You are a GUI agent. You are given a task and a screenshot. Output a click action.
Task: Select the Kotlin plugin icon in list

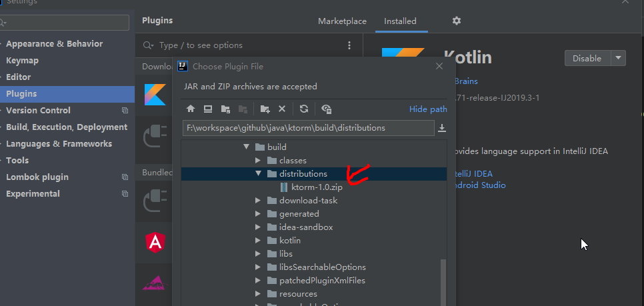[x=155, y=95]
